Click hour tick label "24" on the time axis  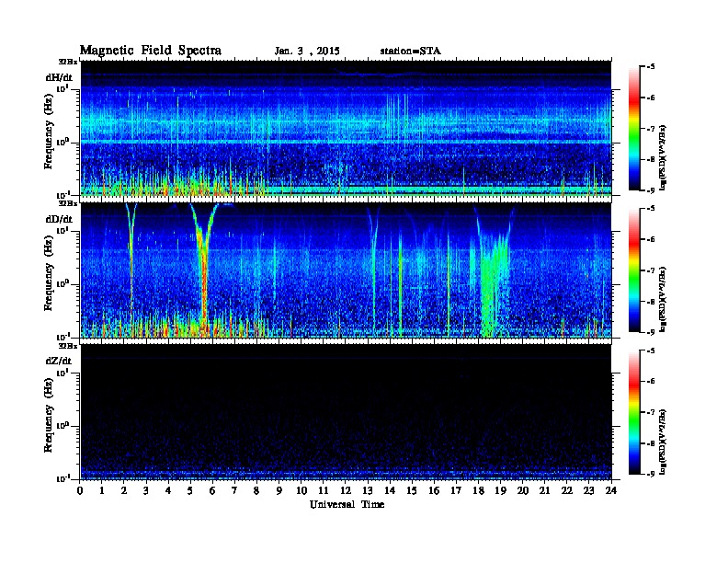(611, 490)
